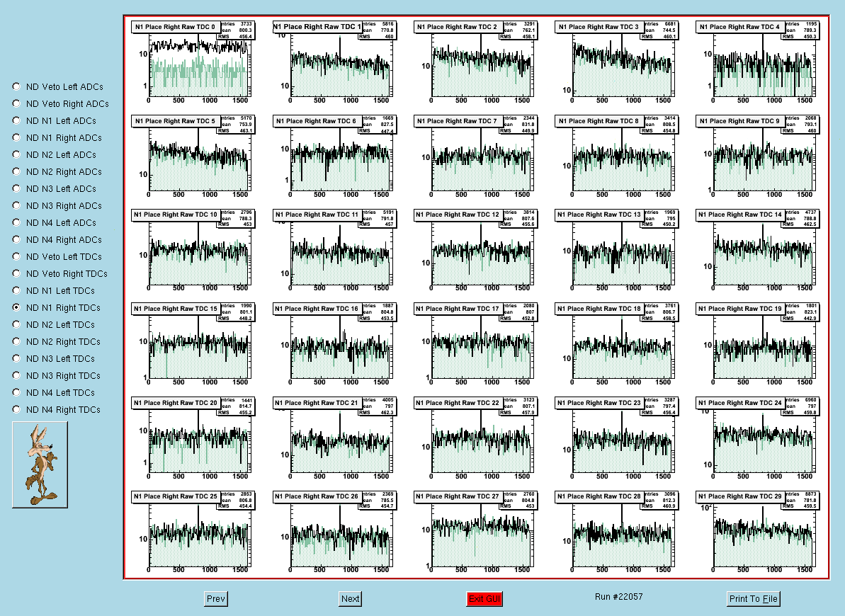Viewport: 845px width, 616px height.
Task: Select the Raw TDC 23 histogram
Action: point(616,437)
